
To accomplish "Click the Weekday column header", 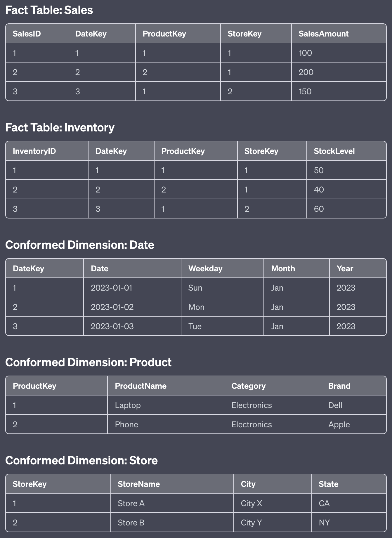I will (205, 269).
